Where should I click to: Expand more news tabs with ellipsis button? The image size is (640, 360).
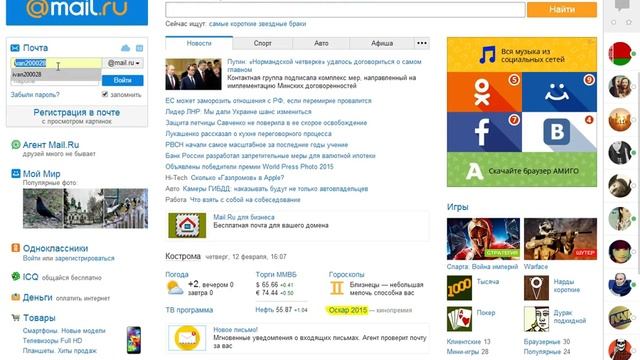point(422,43)
